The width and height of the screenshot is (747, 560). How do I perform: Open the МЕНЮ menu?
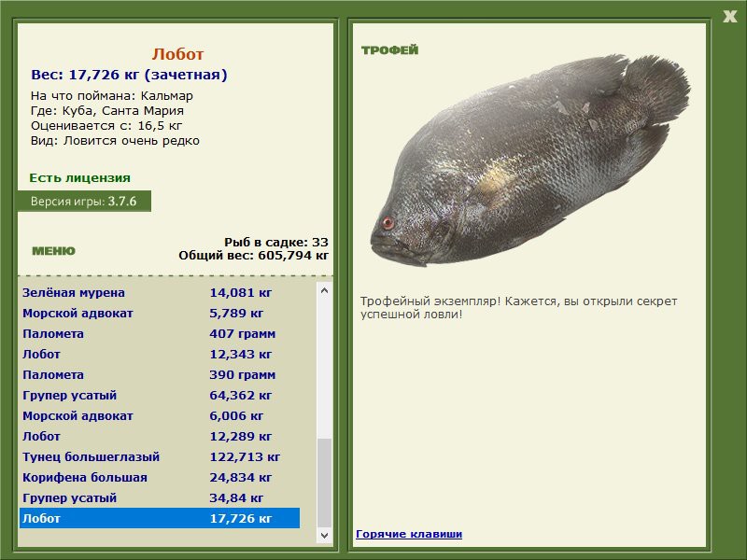[53, 251]
